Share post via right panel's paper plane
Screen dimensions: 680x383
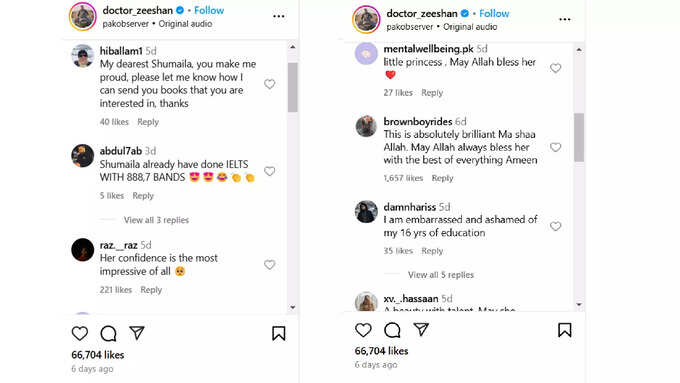tap(421, 329)
